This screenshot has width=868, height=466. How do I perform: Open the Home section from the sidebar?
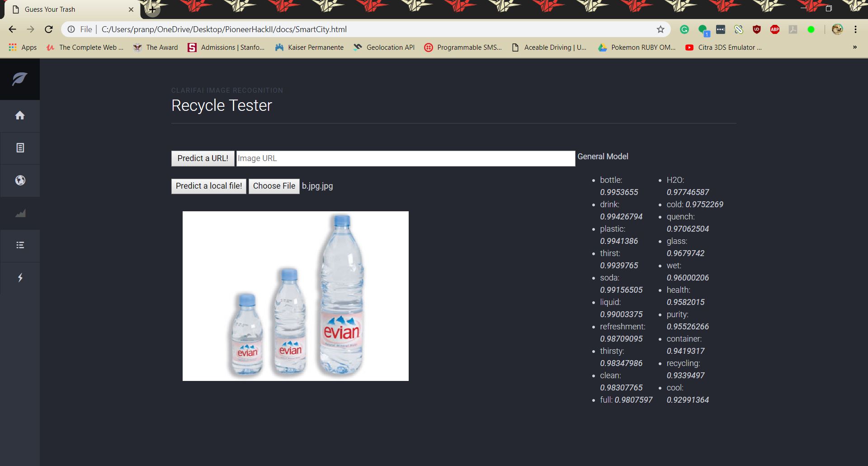(20, 115)
